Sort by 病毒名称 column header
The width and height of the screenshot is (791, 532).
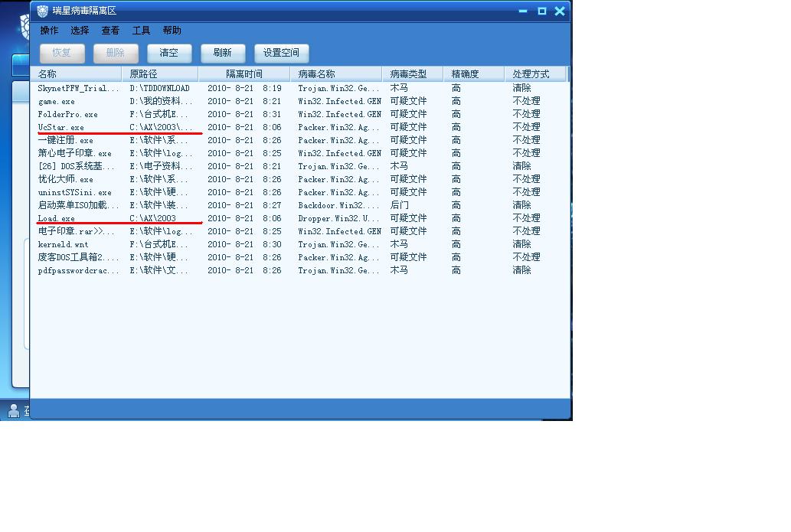[x=336, y=74]
